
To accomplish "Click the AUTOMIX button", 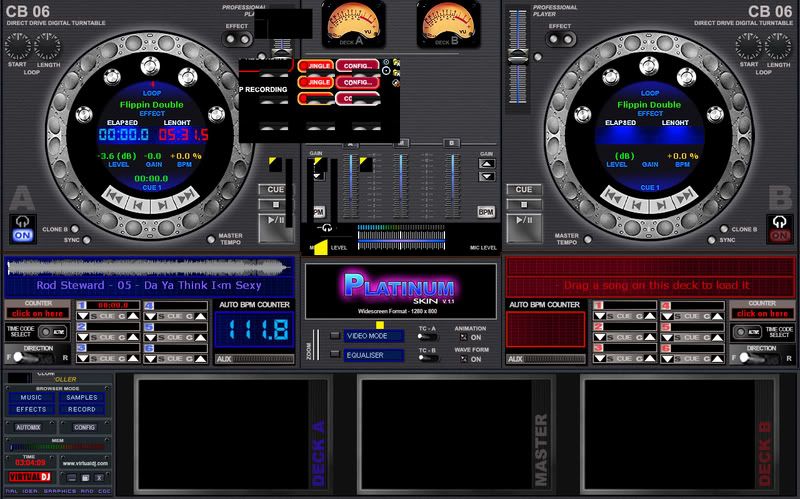I will (x=29, y=427).
